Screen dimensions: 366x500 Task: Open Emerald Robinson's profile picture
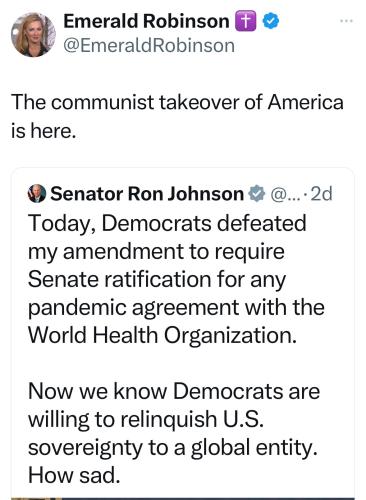(x=33, y=35)
